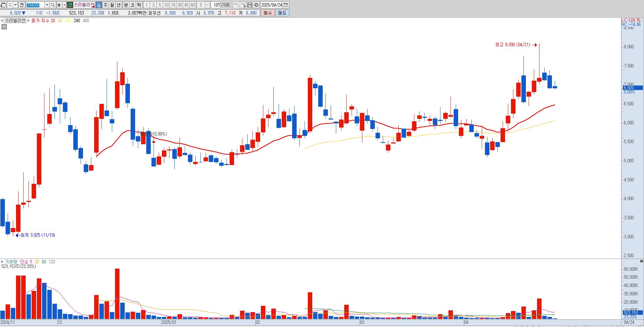Select the 30 interval button

(180, 5)
